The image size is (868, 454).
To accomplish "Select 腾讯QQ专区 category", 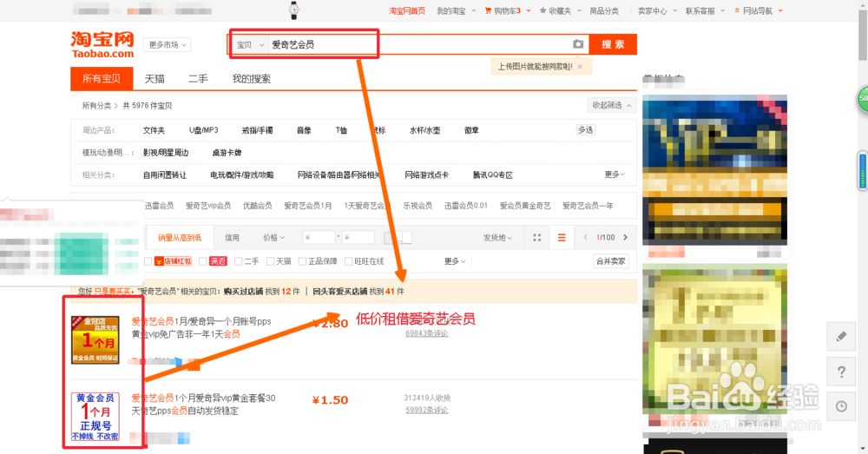I will tap(493, 175).
